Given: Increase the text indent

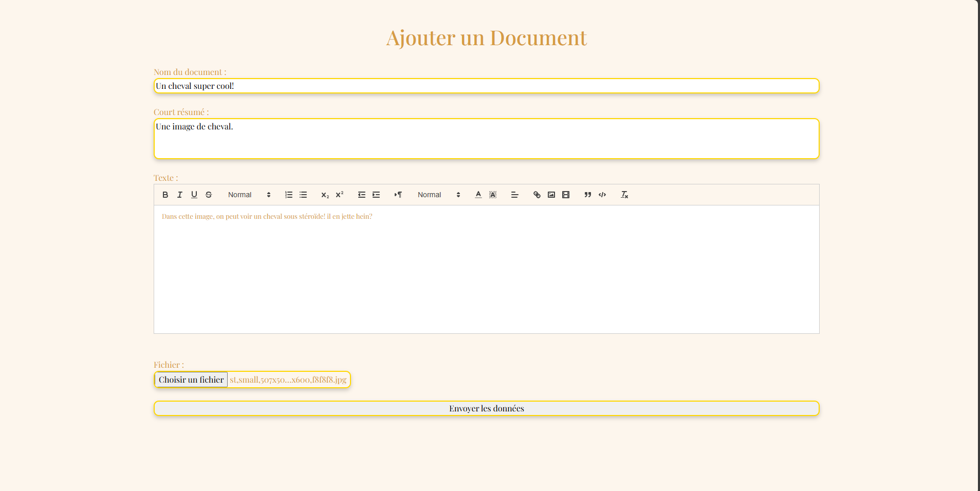Looking at the screenshot, I should pyautogui.click(x=376, y=195).
